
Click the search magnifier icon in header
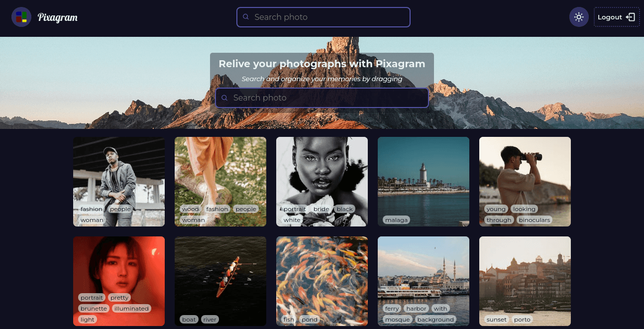[246, 17]
